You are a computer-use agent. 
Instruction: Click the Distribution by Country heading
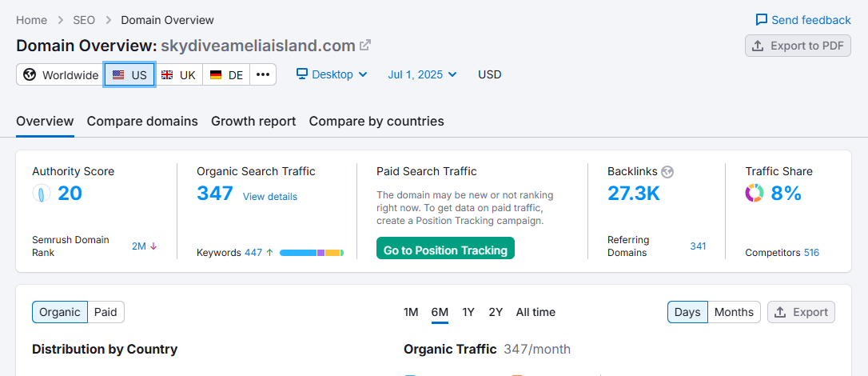(x=105, y=350)
